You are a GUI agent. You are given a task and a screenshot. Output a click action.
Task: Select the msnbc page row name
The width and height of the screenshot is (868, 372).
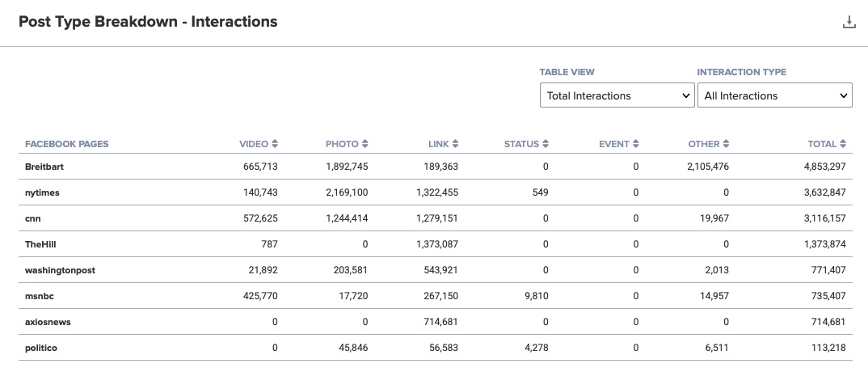click(x=40, y=296)
